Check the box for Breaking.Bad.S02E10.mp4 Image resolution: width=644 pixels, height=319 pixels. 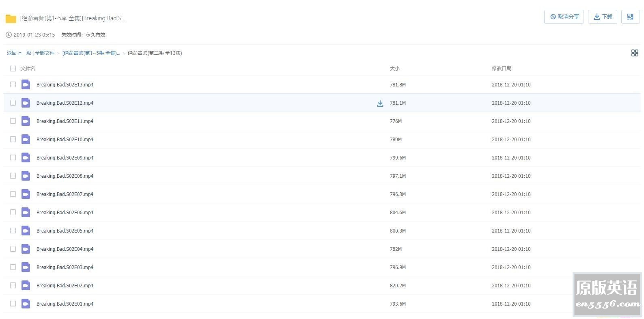point(13,139)
